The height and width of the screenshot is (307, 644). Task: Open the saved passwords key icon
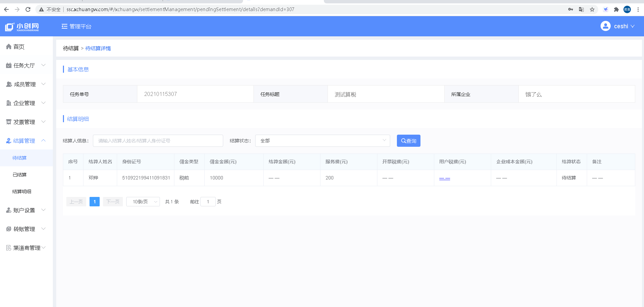[x=570, y=9]
